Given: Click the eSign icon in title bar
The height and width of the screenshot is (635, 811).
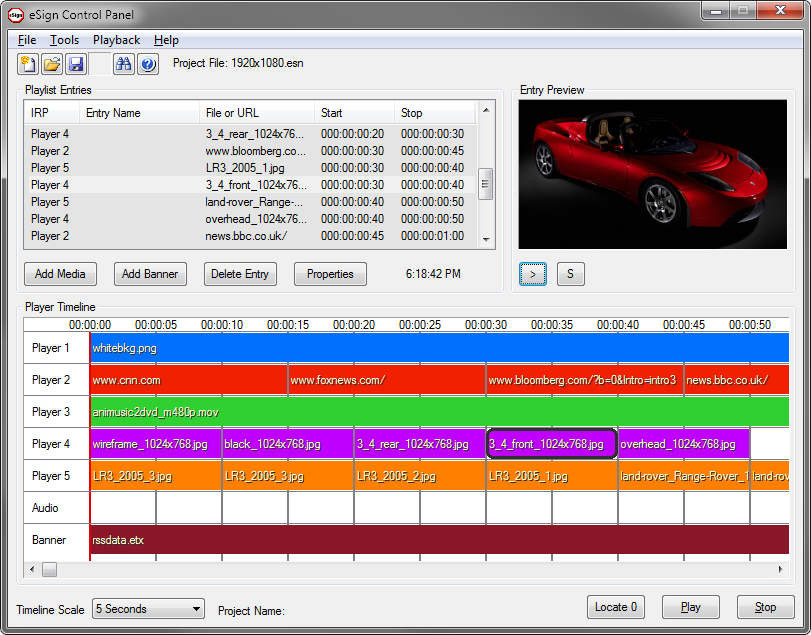Looking at the screenshot, I should (16, 15).
